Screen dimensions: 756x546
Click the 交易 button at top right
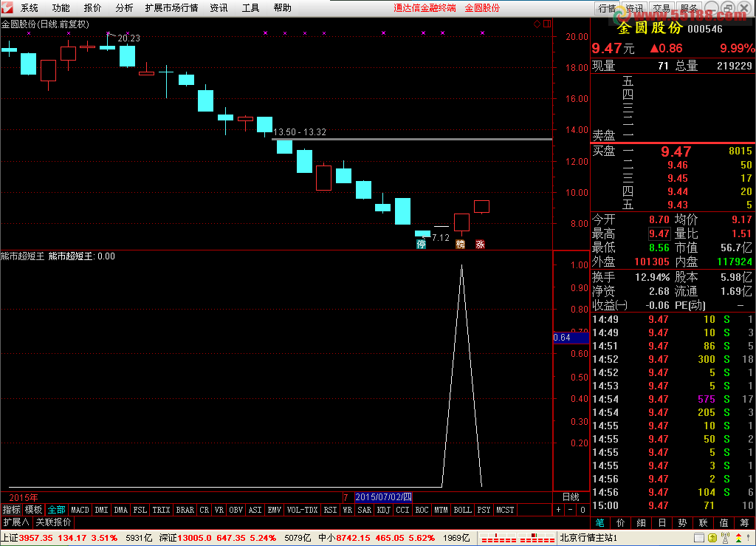(661, 8)
